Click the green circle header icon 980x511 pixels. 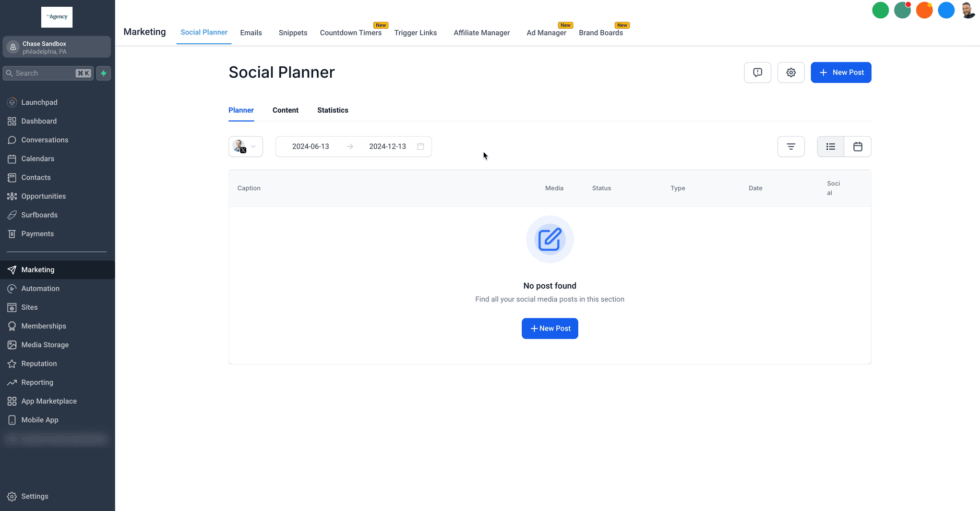pos(880,10)
